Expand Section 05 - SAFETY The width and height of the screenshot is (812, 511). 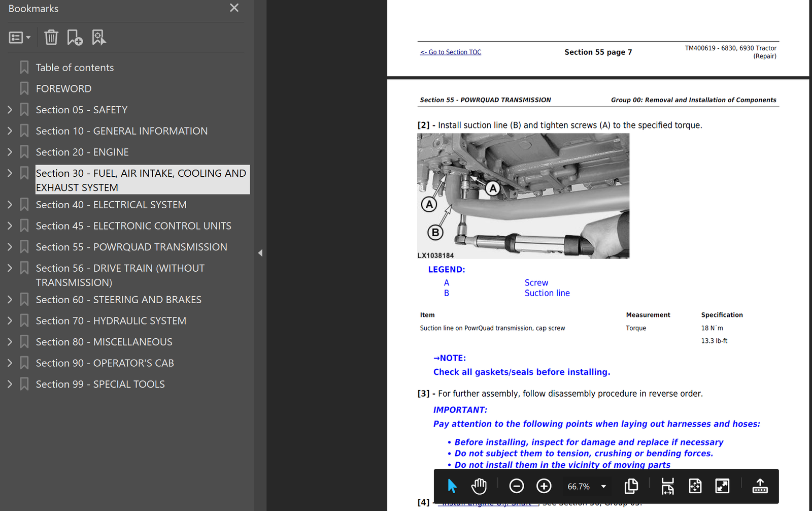[x=10, y=110]
